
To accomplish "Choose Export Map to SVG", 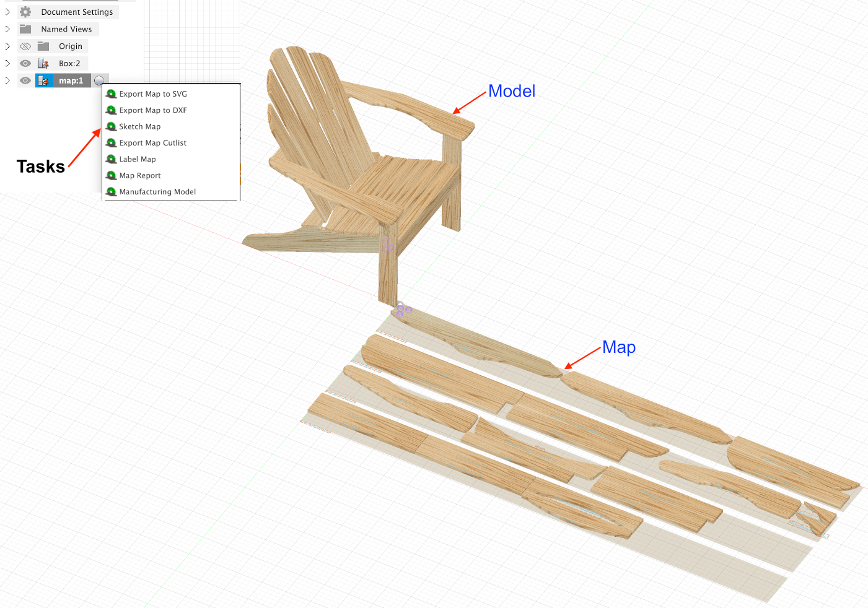I will click(152, 94).
